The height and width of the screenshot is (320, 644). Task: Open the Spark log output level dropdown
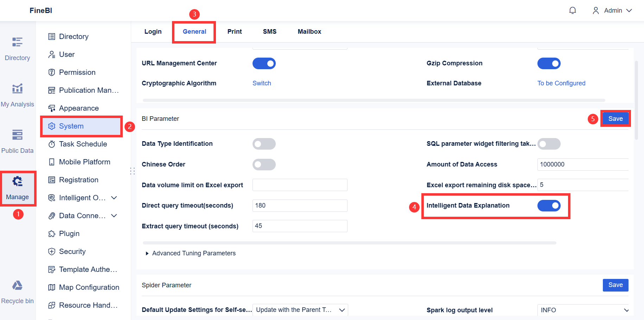coord(583,310)
